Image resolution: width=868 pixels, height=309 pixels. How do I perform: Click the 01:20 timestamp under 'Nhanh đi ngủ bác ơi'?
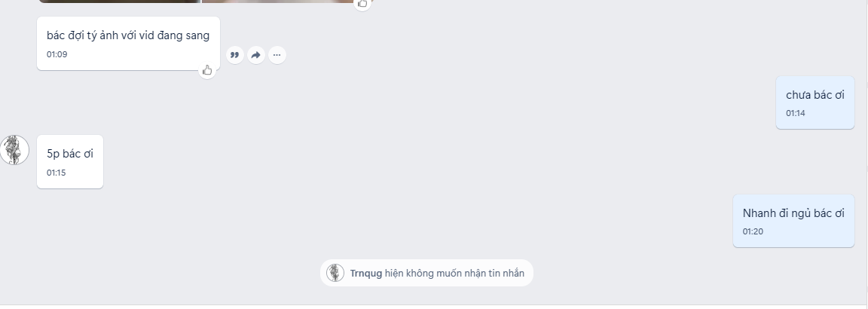pos(753,231)
